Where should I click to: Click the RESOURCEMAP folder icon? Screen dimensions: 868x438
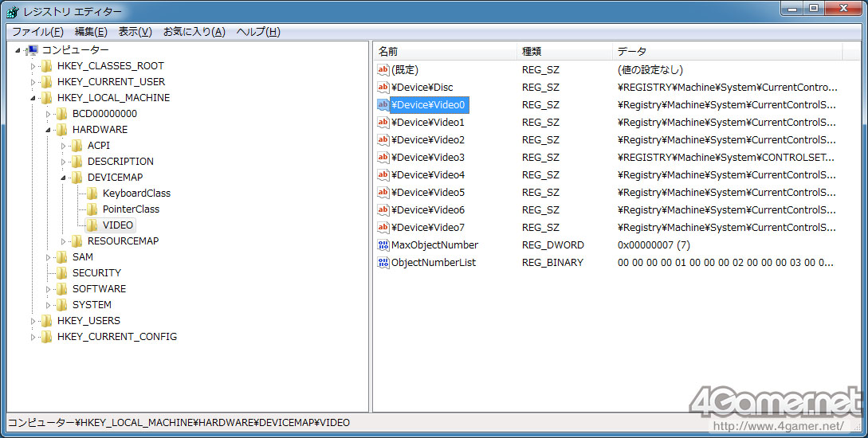tap(77, 241)
